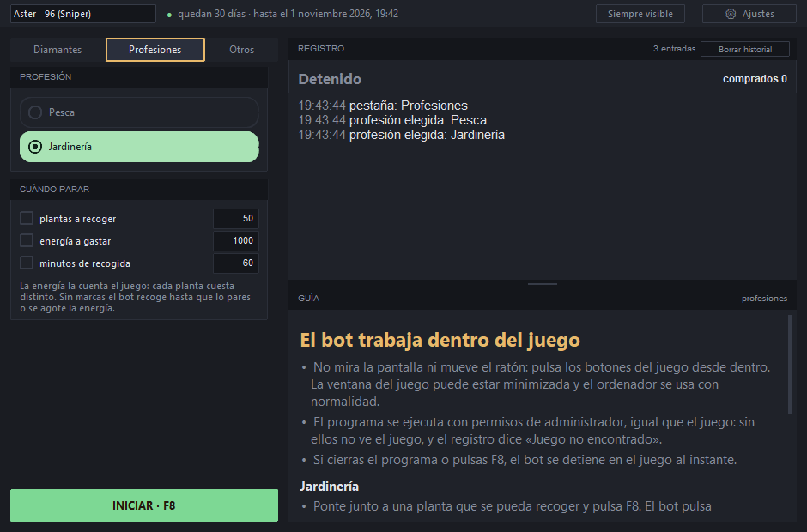Image resolution: width=807 pixels, height=532 pixels.
Task: Click the Aster - 96 (Sniper) field
Action: (83, 14)
